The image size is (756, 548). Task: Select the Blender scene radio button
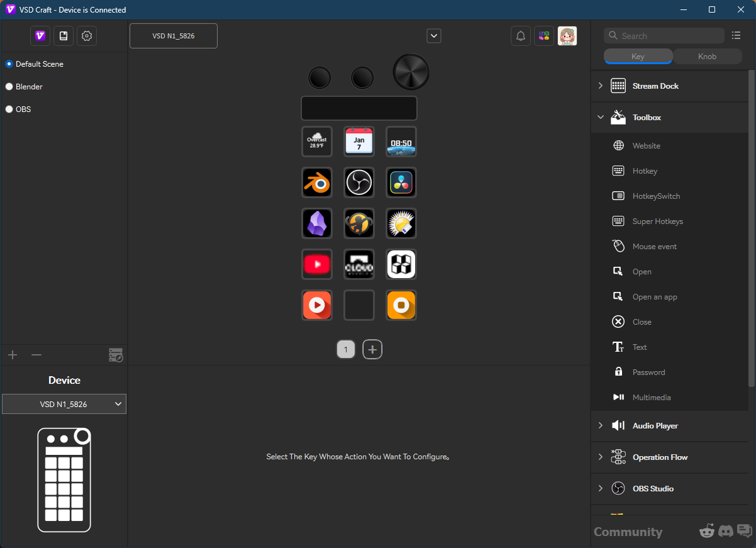(9, 87)
